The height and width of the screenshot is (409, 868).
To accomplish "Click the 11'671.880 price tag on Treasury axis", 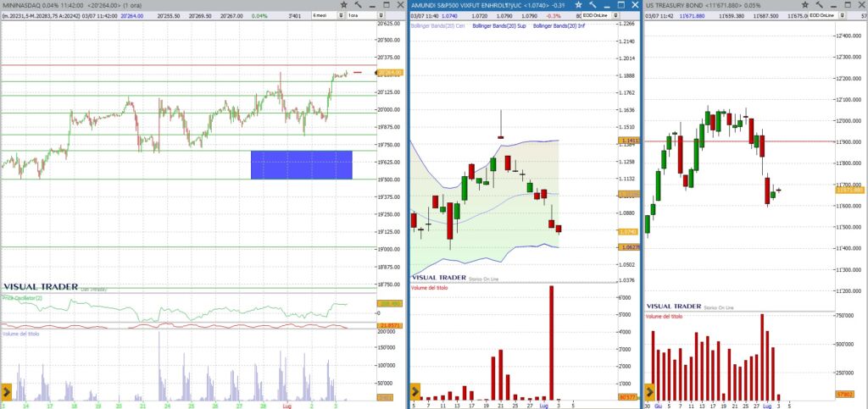I will coord(849,191).
